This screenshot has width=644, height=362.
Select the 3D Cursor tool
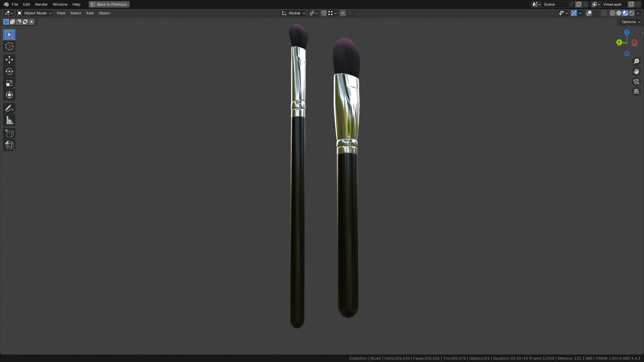coord(9,46)
